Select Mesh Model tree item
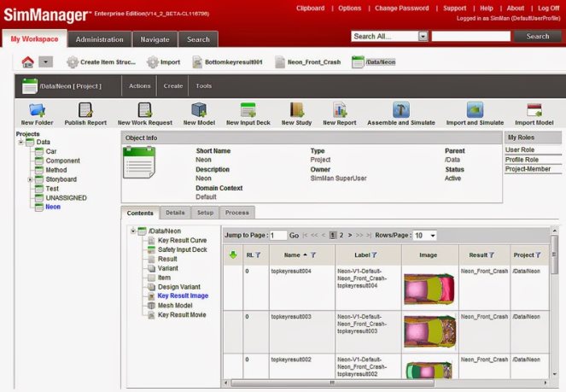Screen dimensions: 566x392 click(x=175, y=306)
